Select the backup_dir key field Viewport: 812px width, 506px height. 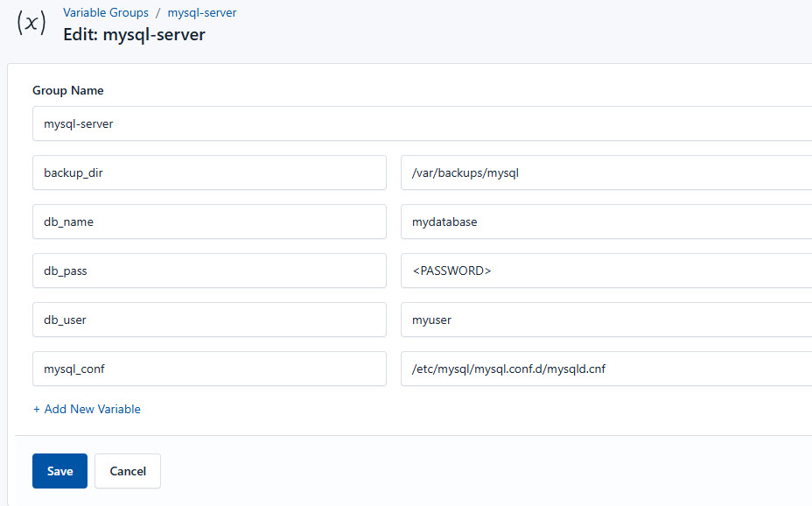coord(210,172)
